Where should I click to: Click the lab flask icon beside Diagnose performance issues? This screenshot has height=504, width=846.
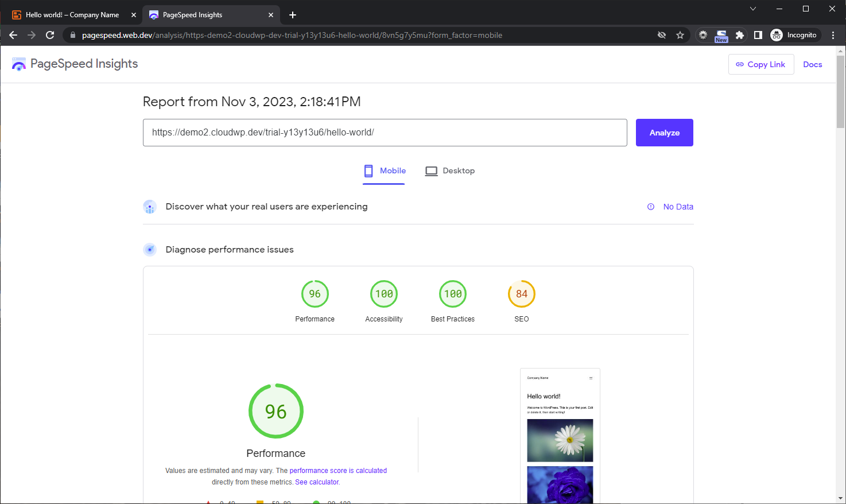tap(150, 249)
